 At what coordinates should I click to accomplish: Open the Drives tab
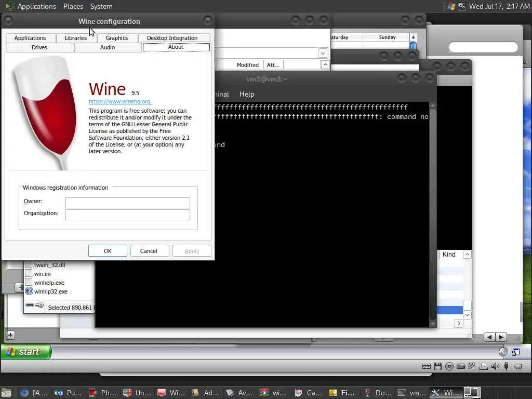(39, 47)
